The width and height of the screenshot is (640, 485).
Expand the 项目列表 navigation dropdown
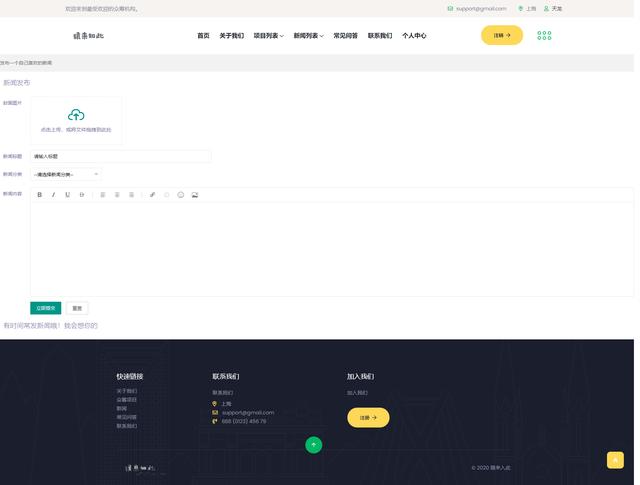[x=269, y=36]
